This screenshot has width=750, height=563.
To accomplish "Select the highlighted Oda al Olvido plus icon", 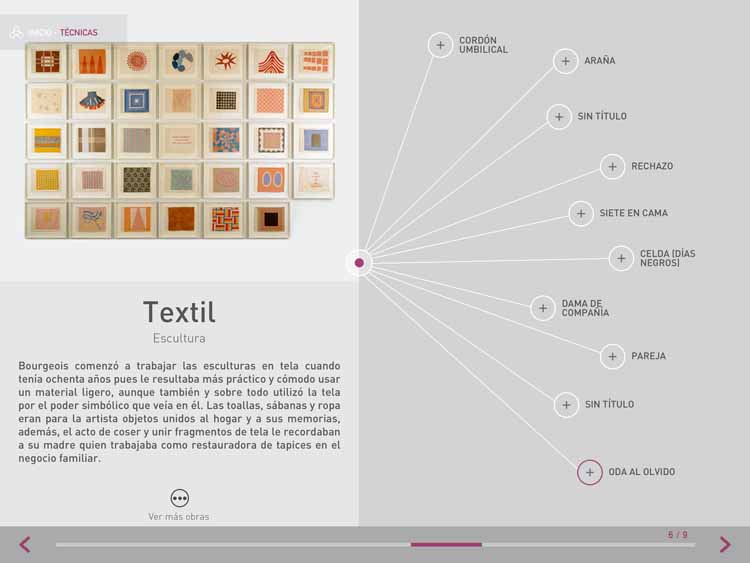I will click(x=590, y=472).
